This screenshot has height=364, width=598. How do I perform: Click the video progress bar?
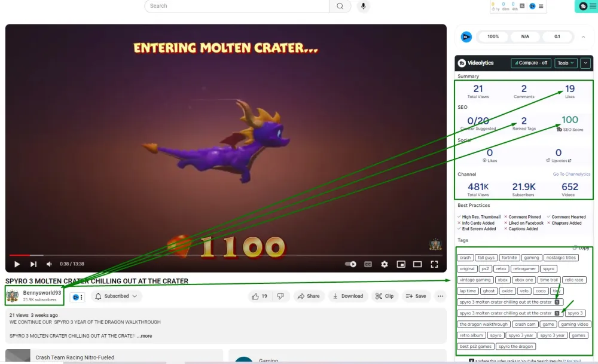click(x=226, y=255)
